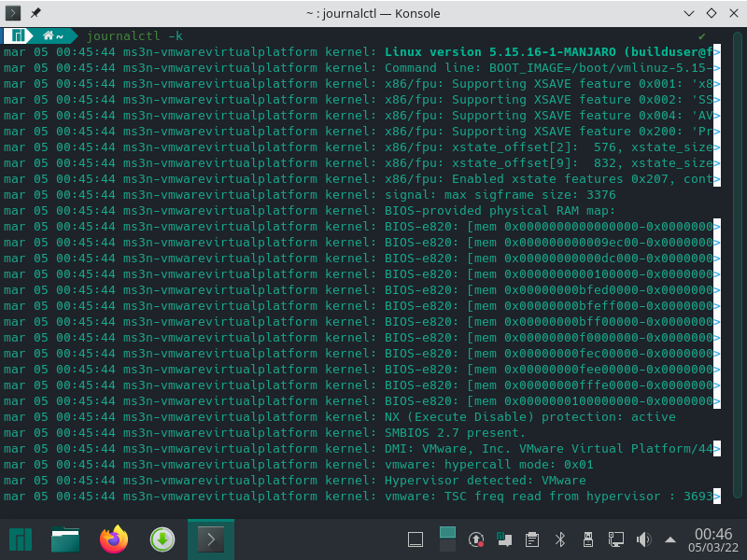Screen dimensions: 747x560
Task: Open the file manager from taskbar
Action: [x=65, y=540]
